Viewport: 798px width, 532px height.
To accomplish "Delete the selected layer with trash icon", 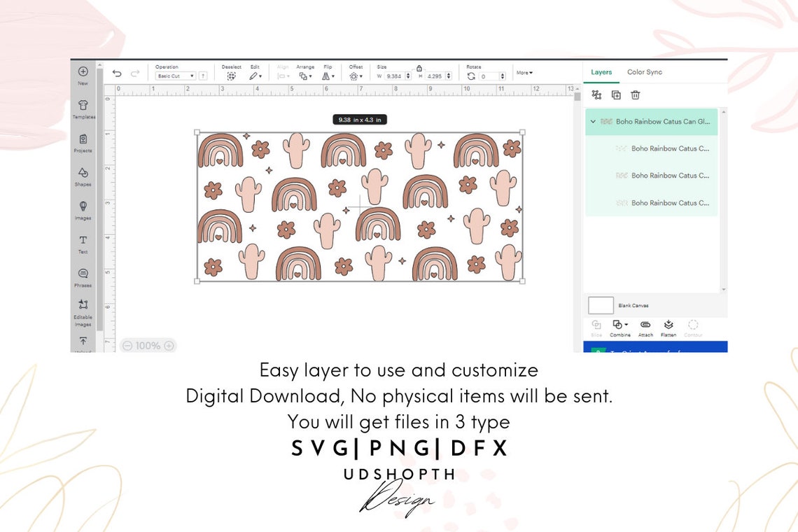I will click(x=635, y=94).
